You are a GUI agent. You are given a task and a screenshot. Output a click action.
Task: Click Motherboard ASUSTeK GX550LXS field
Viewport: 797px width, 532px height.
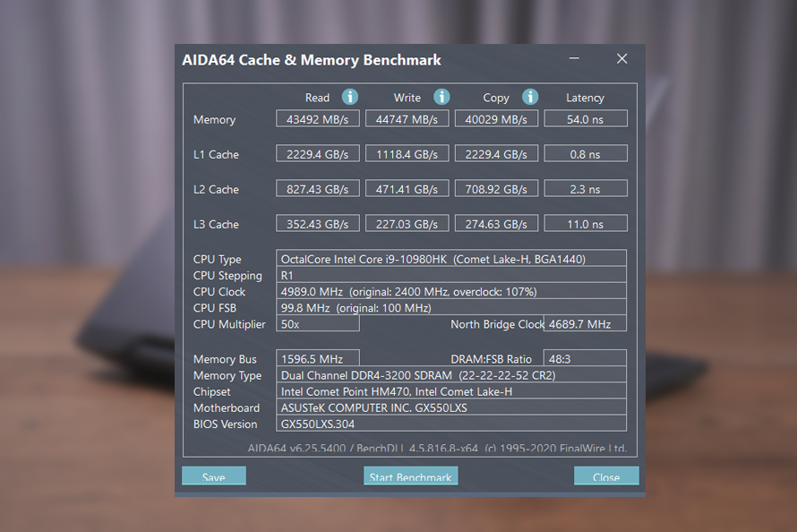pyautogui.click(x=451, y=407)
